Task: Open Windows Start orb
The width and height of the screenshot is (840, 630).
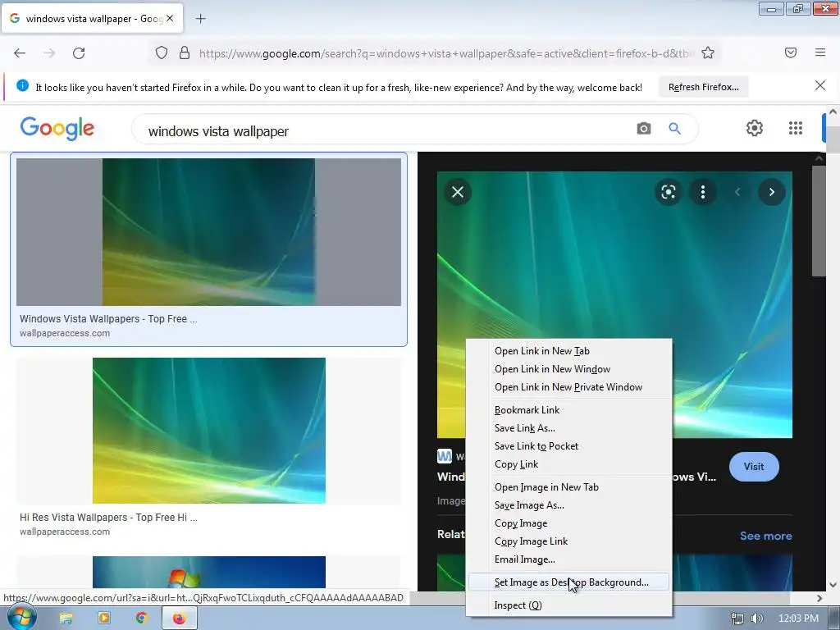Action: (x=21, y=618)
